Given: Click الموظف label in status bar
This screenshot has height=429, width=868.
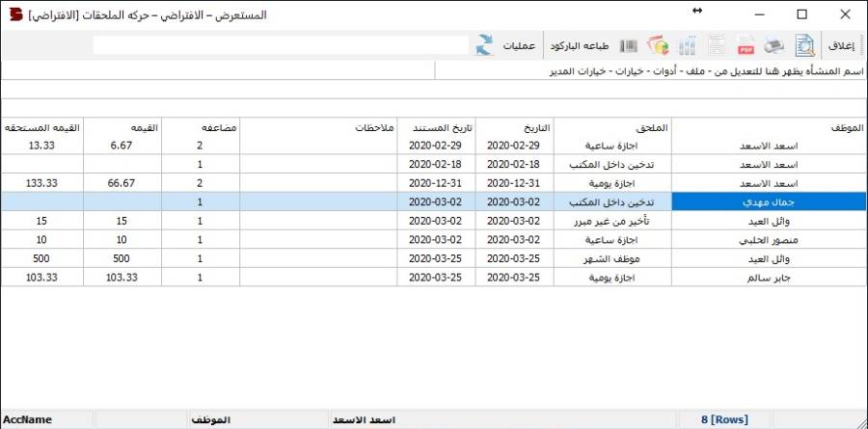Looking at the screenshot, I should (x=212, y=419).
